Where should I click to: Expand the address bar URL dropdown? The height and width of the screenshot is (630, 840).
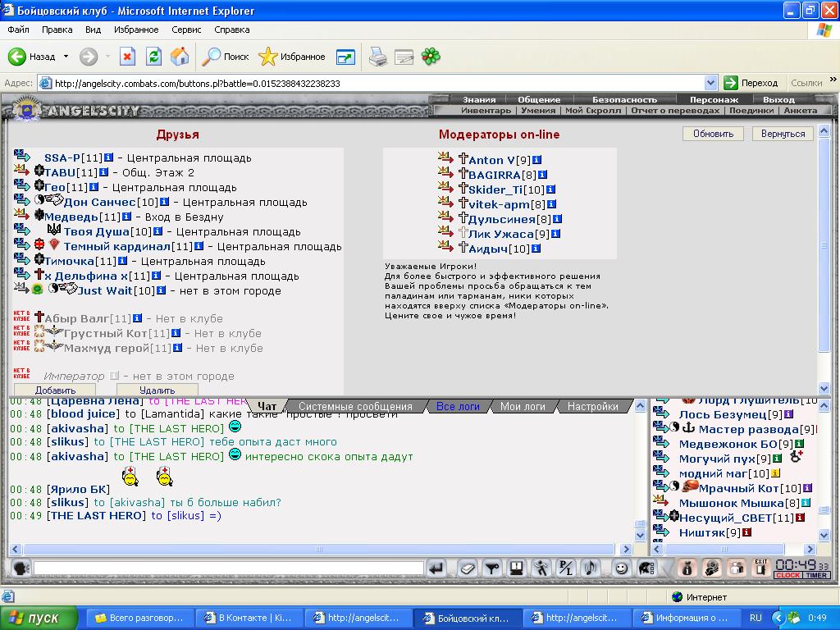pos(710,83)
